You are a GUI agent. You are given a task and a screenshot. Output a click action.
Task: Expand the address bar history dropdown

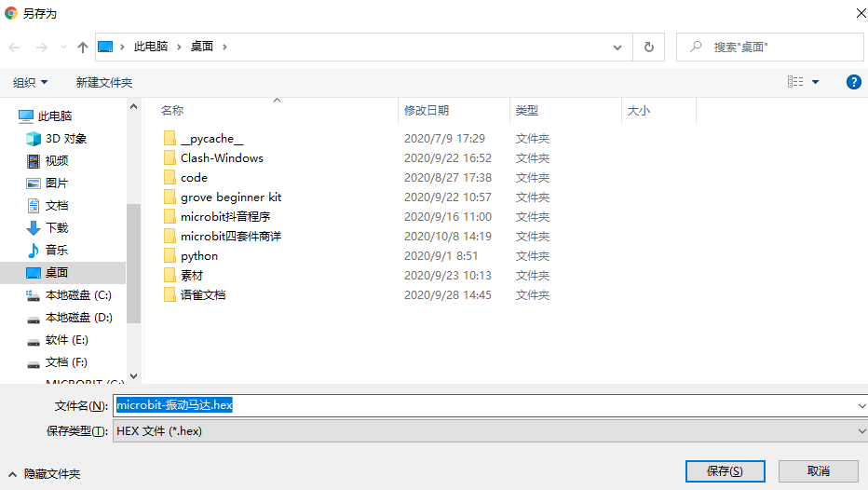click(617, 48)
